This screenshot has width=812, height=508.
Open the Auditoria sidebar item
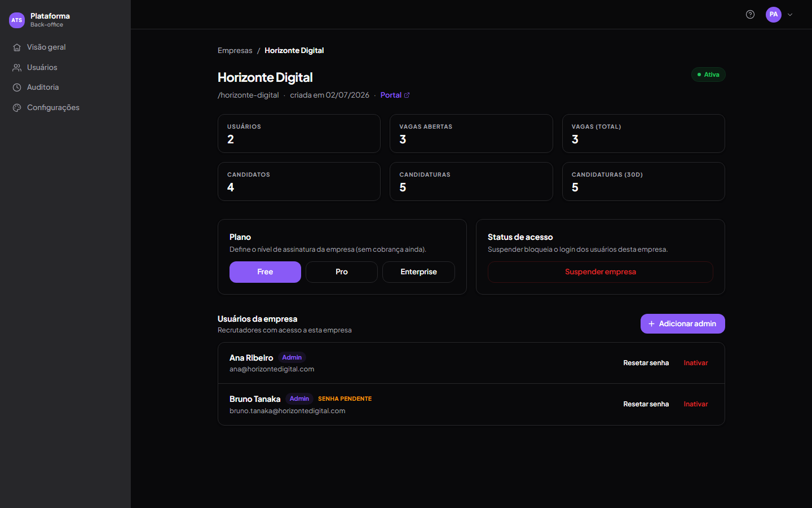click(65, 87)
